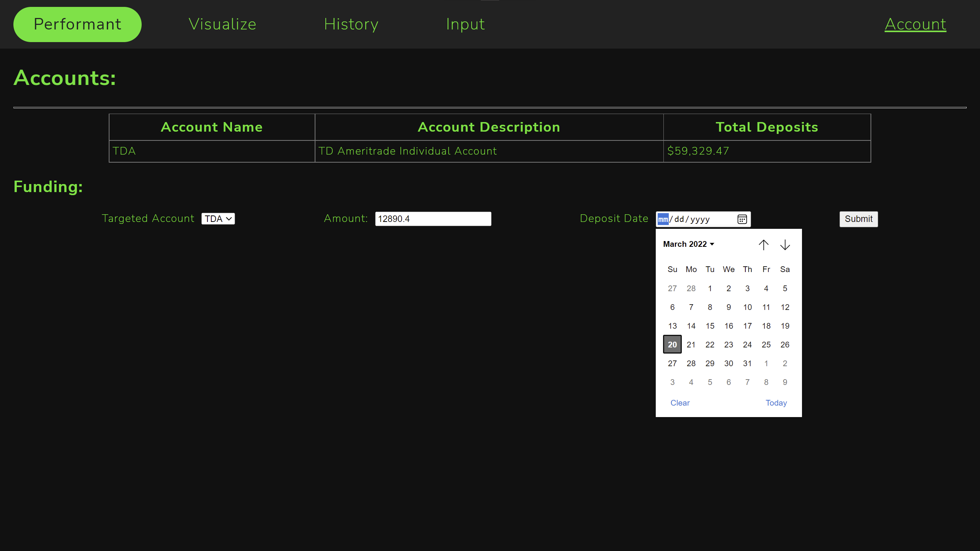This screenshot has width=980, height=551.
Task: Go to next month with down arrow
Action: click(x=785, y=245)
